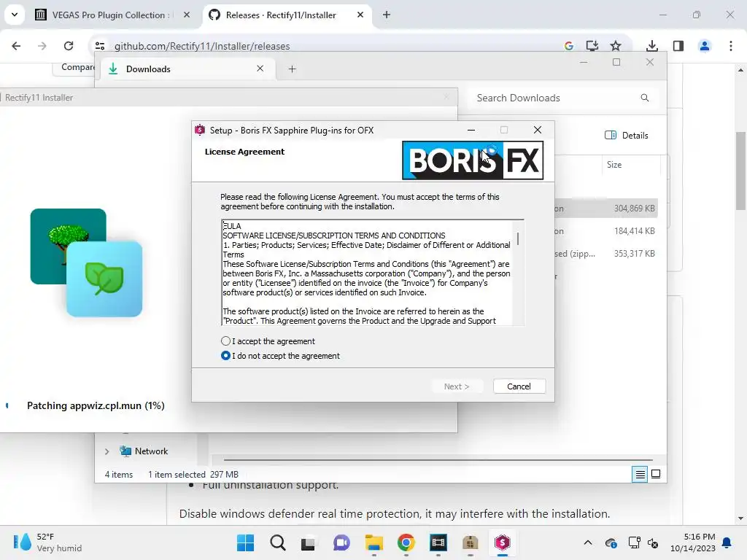Reload the GitHub releases page

[69, 46]
